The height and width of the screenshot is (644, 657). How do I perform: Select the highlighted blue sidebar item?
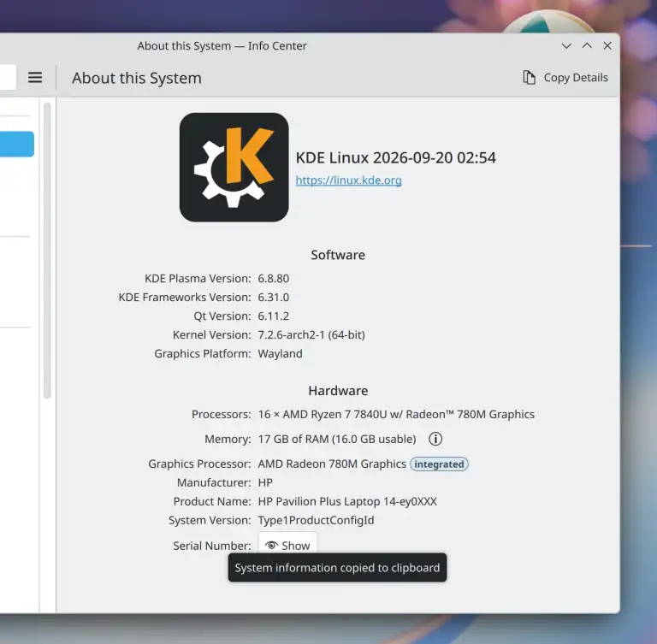click(17, 145)
